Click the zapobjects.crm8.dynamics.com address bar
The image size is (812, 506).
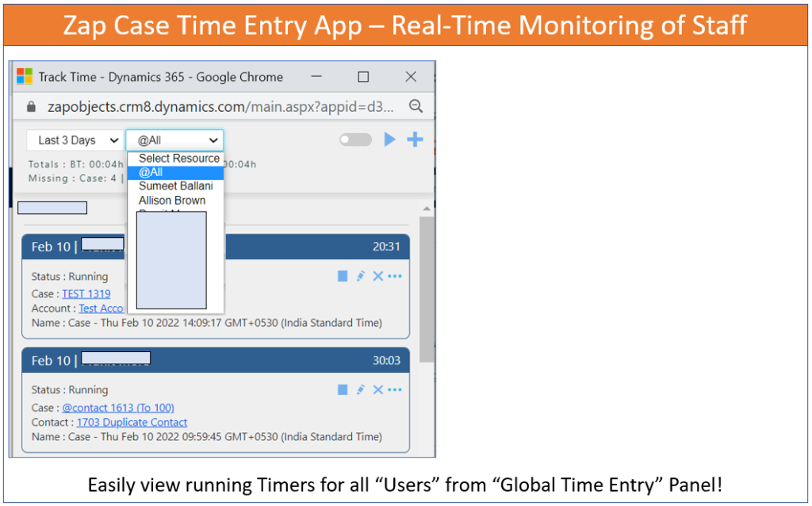coord(220,107)
